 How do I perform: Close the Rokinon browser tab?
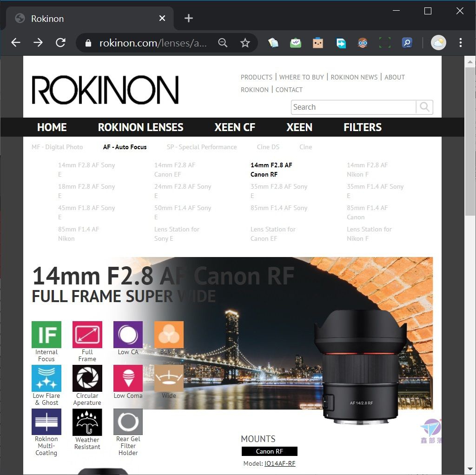click(x=162, y=19)
